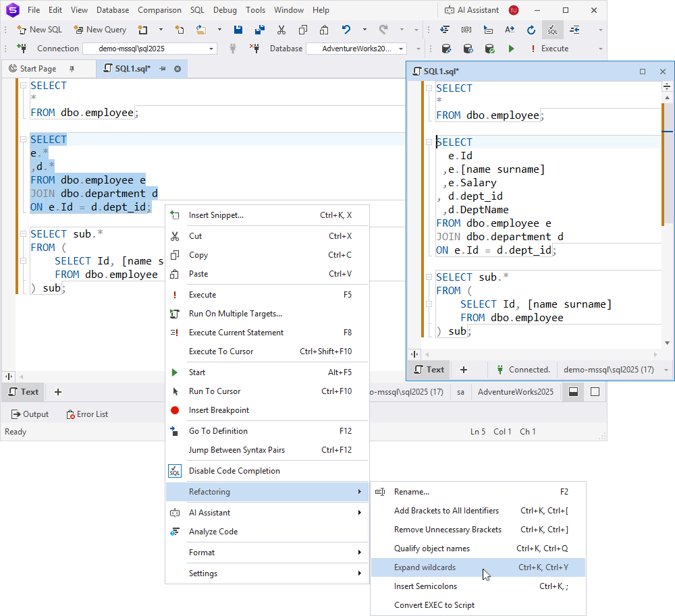
Task: Click the Copy icon in the toolbar
Action: click(303, 30)
